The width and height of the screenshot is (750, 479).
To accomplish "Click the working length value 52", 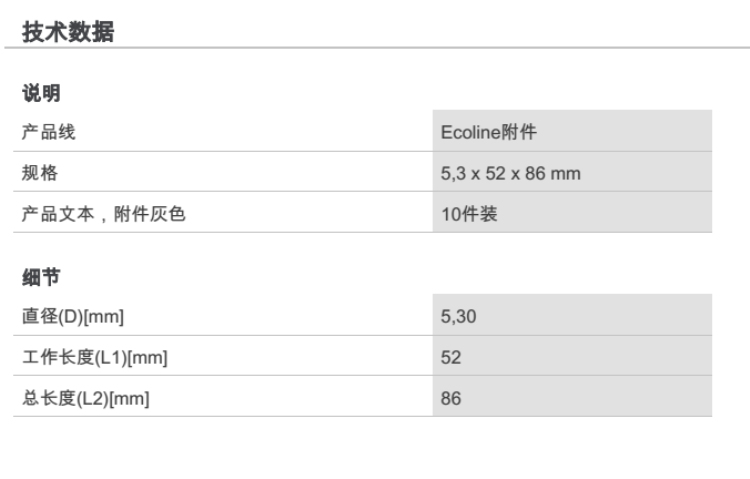I will tap(451, 357).
